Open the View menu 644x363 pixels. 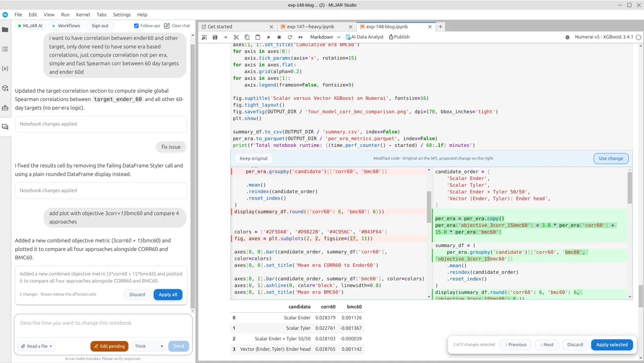(49, 14)
